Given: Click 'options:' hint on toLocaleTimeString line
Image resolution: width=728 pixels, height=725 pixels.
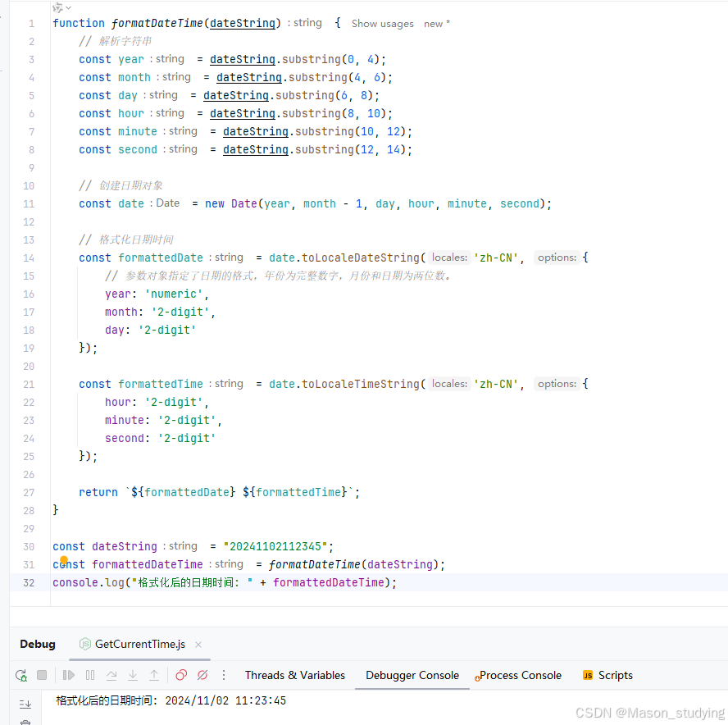Looking at the screenshot, I should click(x=557, y=384).
